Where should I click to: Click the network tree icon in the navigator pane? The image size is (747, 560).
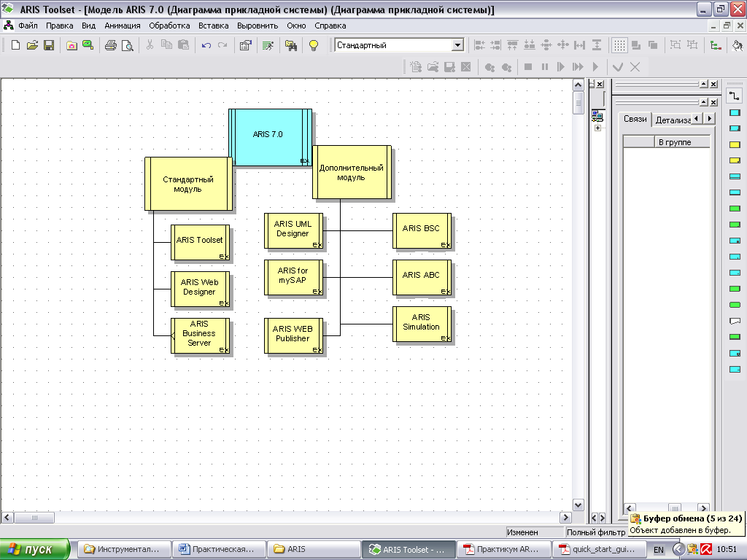(597, 115)
